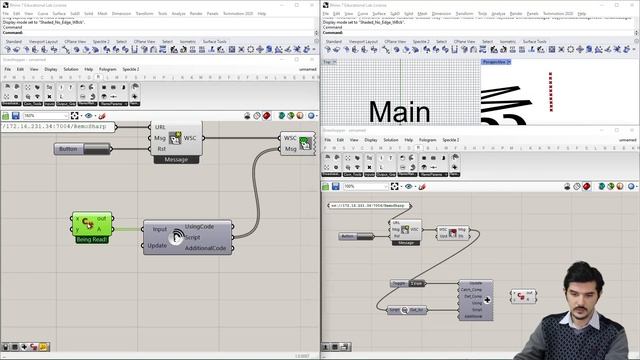Open Fologram menu in left Grasshopper window
This screenshot has height=360, width=640.
[x=107, y=69]
